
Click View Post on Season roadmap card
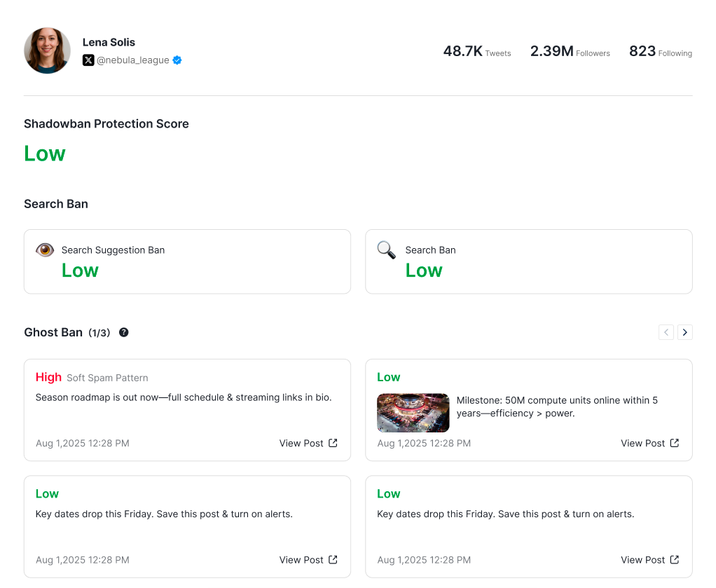301,443
